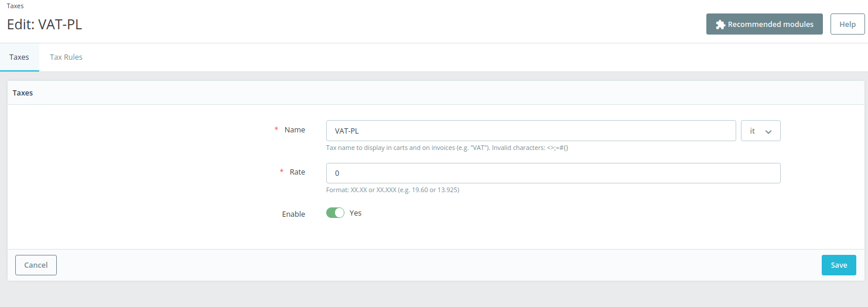
Task: Click the Name field containing VAT-PL
Action: 531,131
